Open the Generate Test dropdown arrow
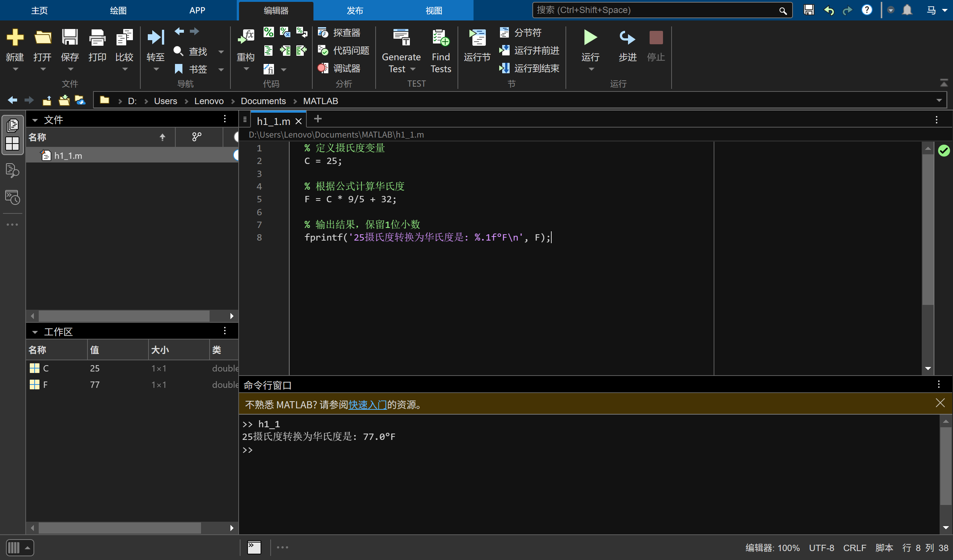Image resolution: width=953 pixels, height=560 pixels. click(412, 69)
